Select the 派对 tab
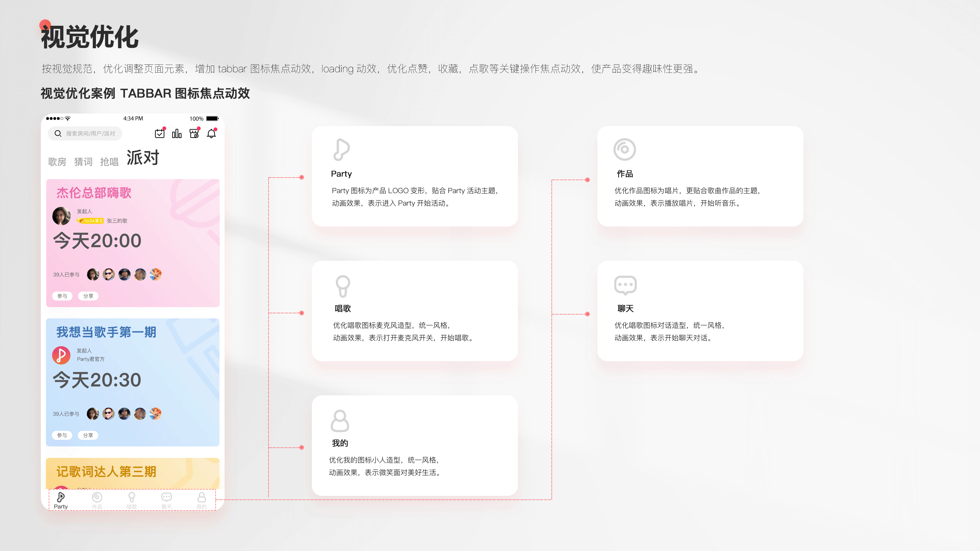 (143, 158)
